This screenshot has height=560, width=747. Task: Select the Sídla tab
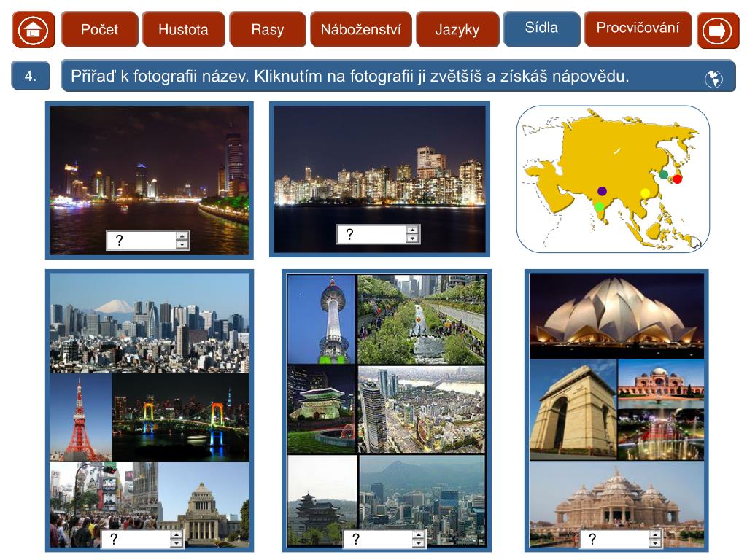pos(542,28)
